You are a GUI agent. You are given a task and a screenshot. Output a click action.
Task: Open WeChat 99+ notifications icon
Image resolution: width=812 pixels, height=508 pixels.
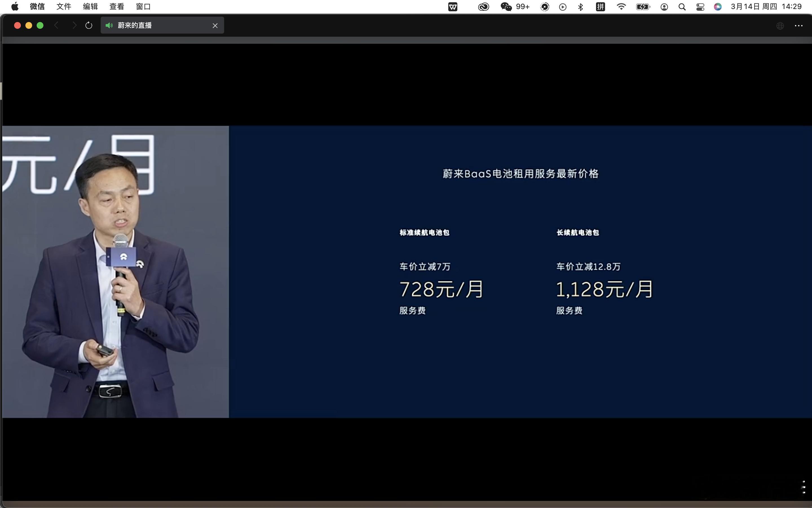(515, 7)
